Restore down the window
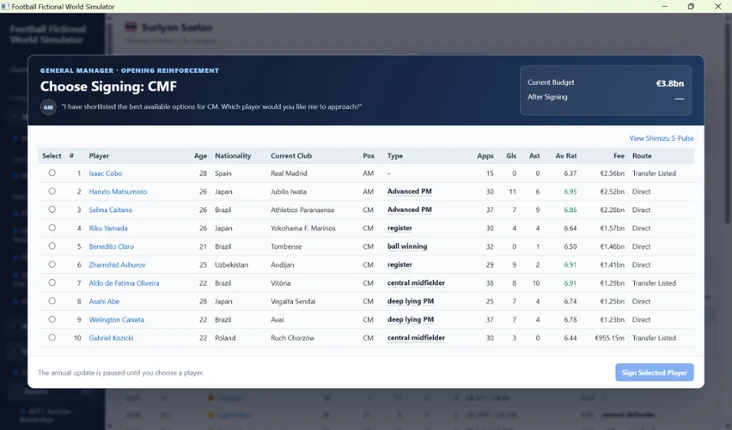This screenshot has width=732, height=430. pyautogui.click(x=691, y=7)
